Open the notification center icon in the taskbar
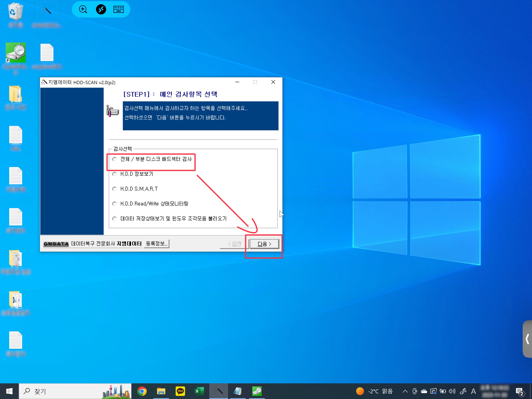 click(520, 391)
